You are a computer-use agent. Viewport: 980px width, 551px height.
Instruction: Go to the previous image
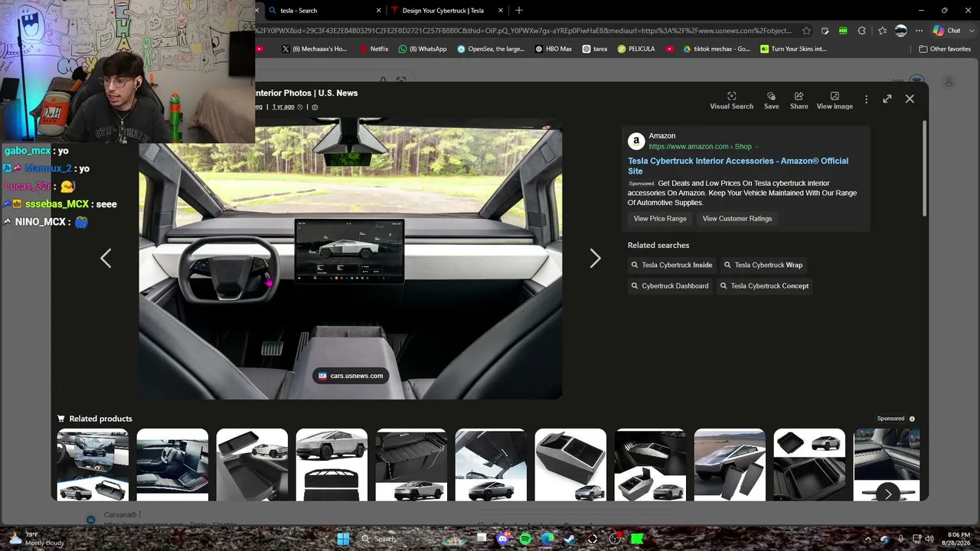(106, 259)
